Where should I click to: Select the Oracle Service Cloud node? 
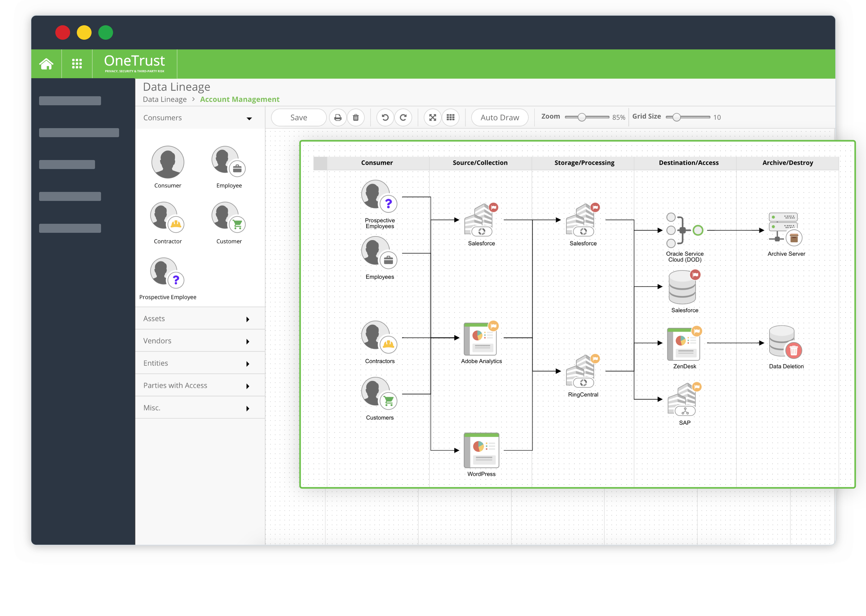[684, 230]
